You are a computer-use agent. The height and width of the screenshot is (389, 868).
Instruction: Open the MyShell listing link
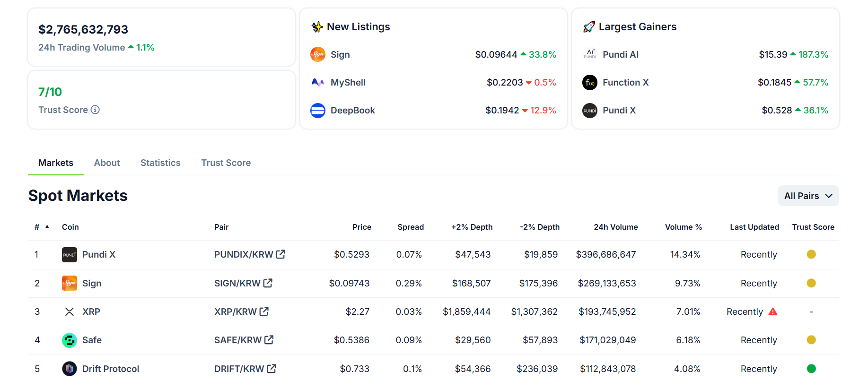(x=348, y=82)
